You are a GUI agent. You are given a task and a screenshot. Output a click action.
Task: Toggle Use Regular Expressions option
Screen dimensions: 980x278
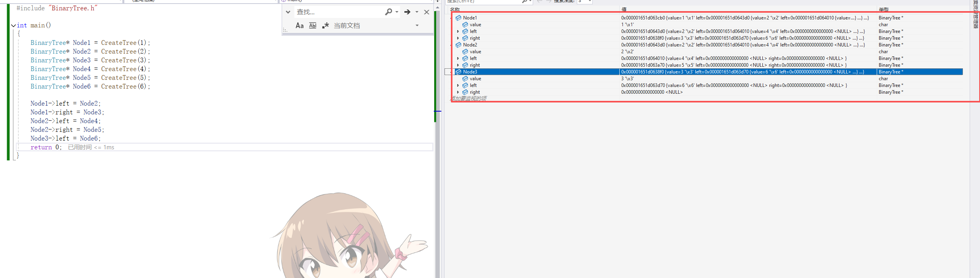pyautogui.click(x=325, y=25)
